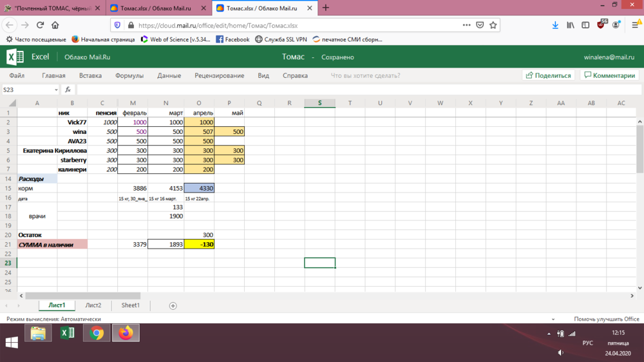The image size is (644, 362).
Task: Open the Формулы ribbon tab
Action: pos(129,75)
